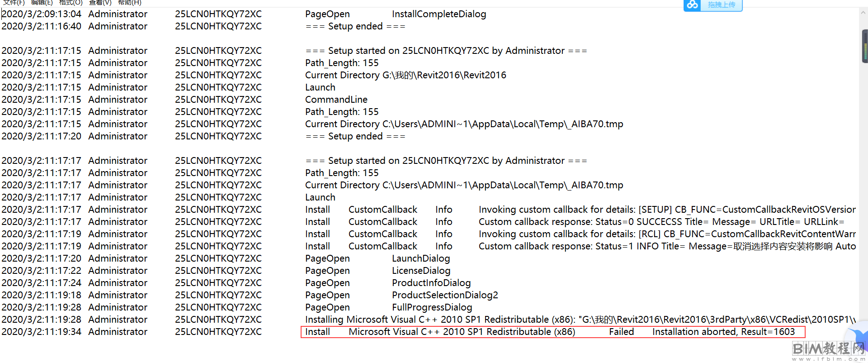
Task: Click the vertical scrollbar thumb
Action: click(x=865, y=46)
